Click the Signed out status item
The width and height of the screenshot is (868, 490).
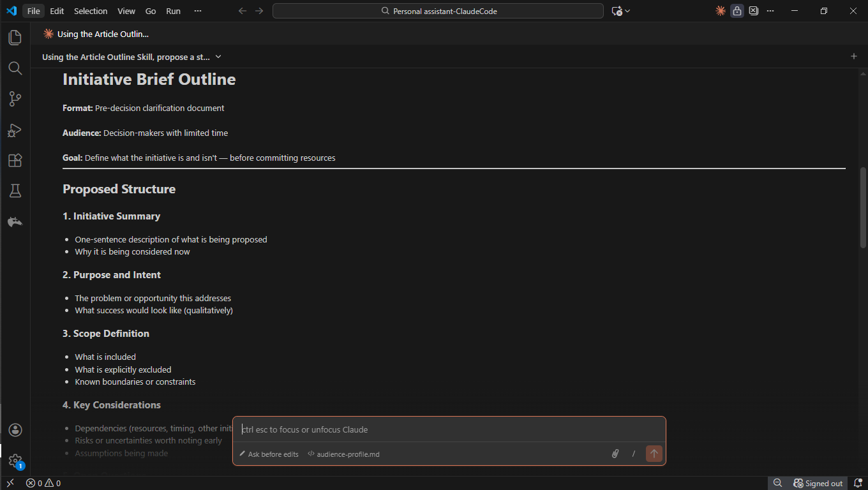click(818, 483)
